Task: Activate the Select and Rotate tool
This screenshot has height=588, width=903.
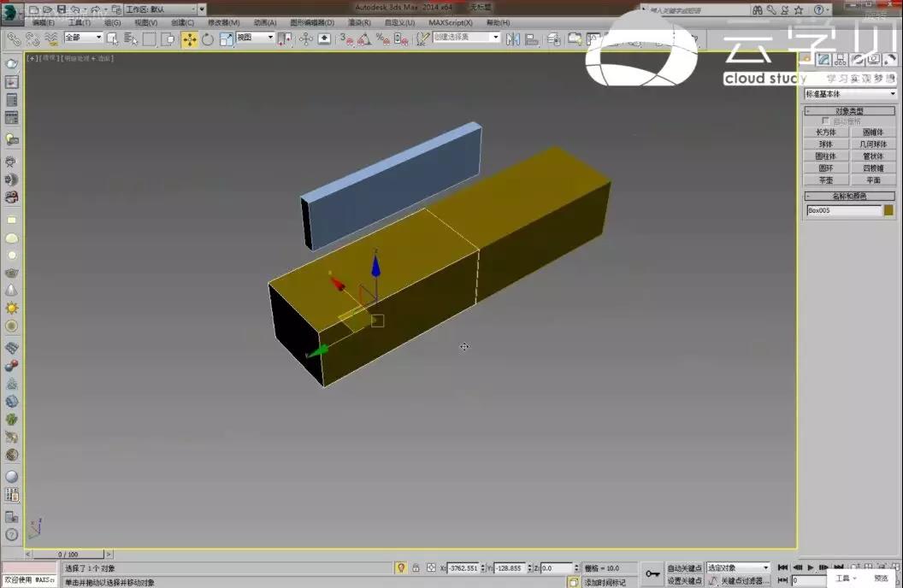Action: point(207,39)
